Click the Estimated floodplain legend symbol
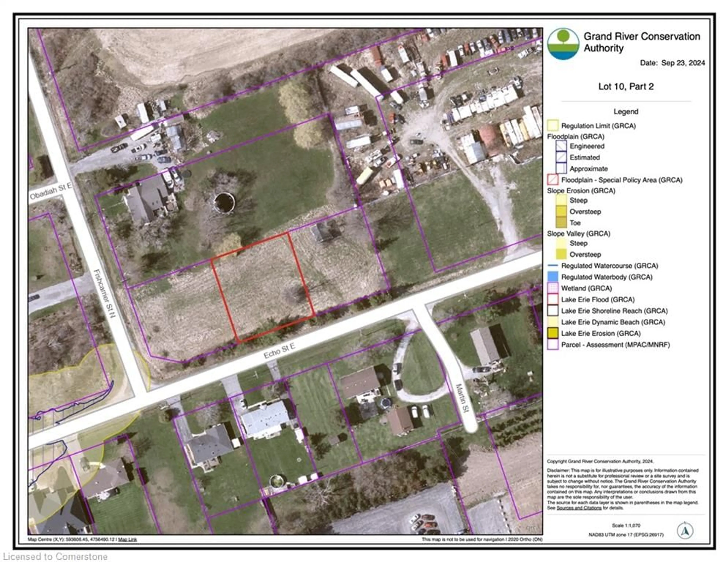Image resolution: width=728 pixels, height=562 pixels. tap(561, 157)
